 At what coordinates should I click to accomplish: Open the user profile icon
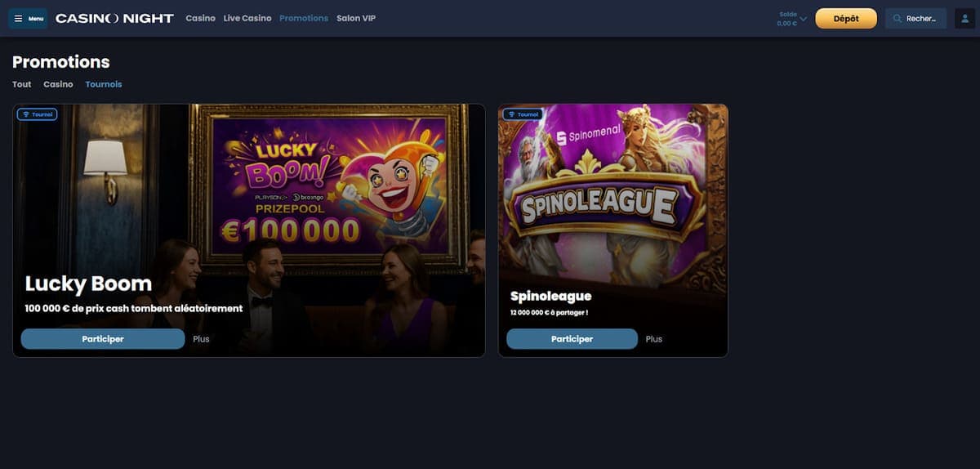pyautogui.click(x=964, y=18)
